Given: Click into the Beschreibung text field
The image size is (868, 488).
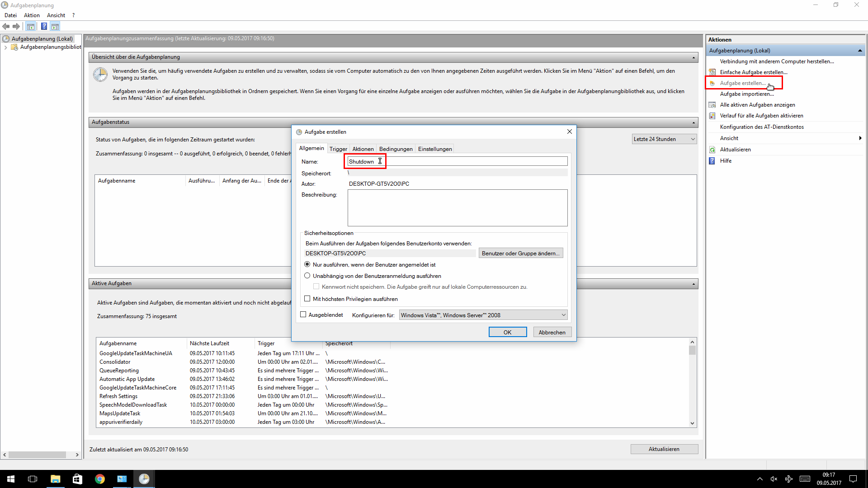Looking at the screenshot, I should point(457,208).
